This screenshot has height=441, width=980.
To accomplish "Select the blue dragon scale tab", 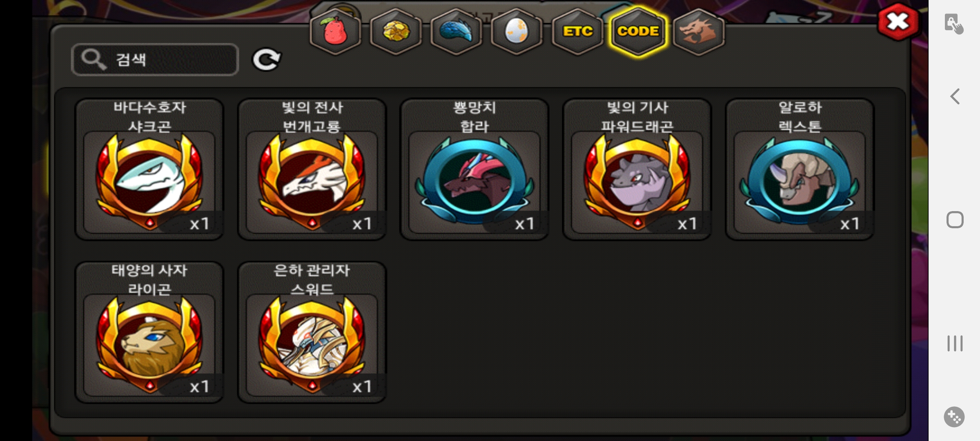I will pyautogui.click(x=456, y=31).
